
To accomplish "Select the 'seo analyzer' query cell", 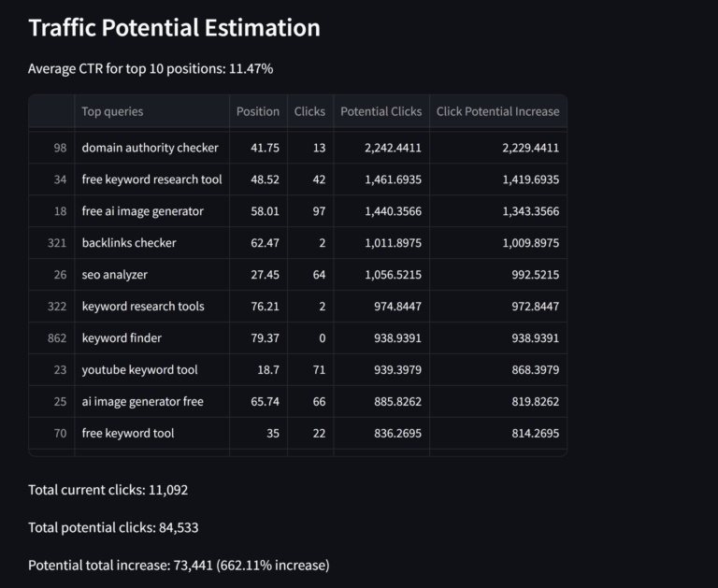I will coord(114,275).
